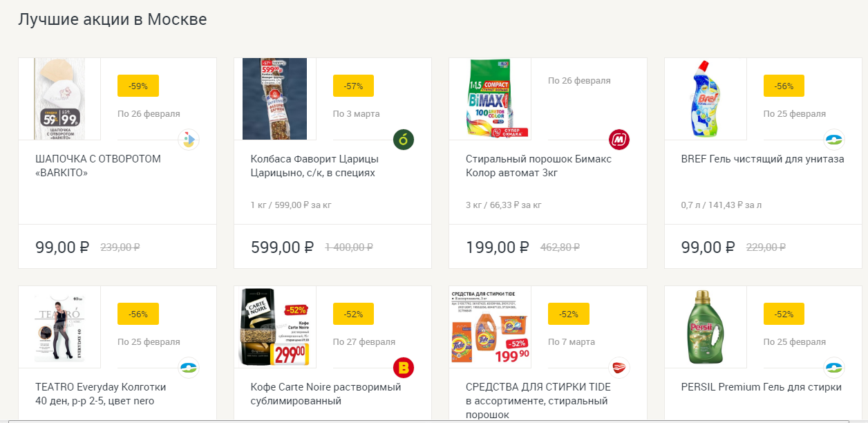Click the Tide detergents promo image
Viewport: 868px width, 423px height.
pyautogui.click(x=490, y=327)
